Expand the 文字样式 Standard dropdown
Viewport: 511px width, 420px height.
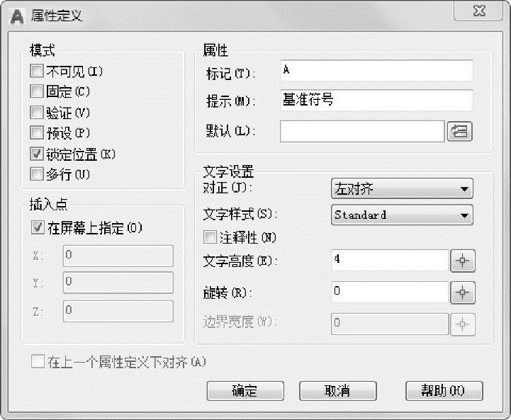click(x=402, y=215)
